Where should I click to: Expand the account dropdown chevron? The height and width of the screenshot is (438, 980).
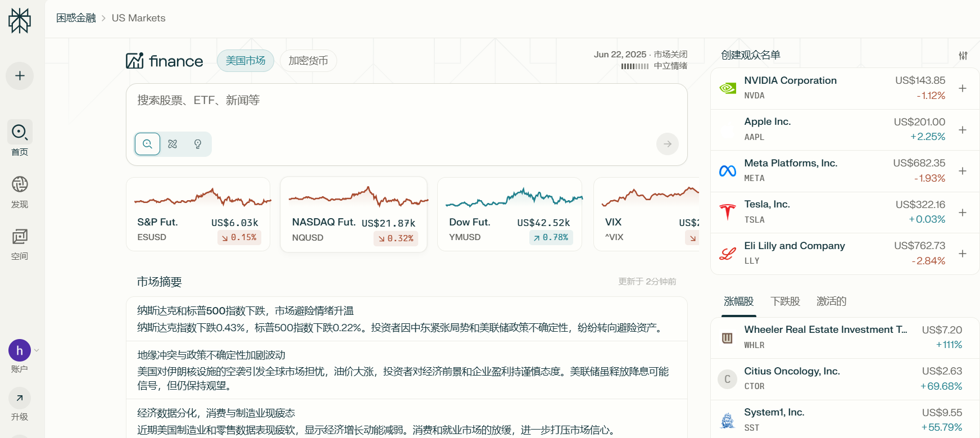pyautogui.click(x=37, y=350)
